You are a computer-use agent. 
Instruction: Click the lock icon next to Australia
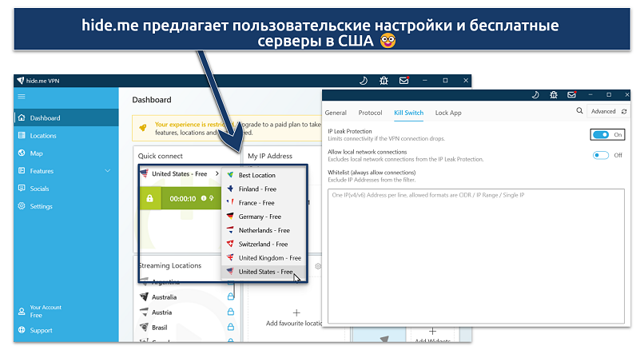230,296
